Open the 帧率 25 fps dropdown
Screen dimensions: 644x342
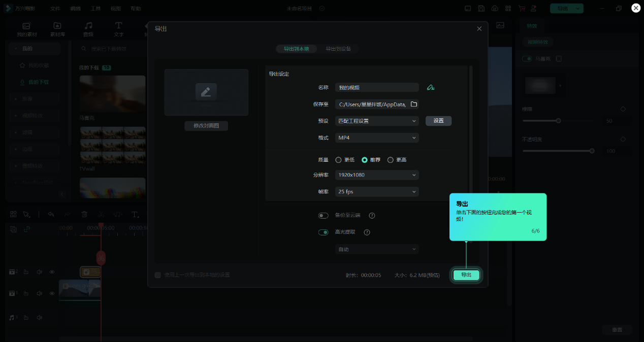coord(377,191)
